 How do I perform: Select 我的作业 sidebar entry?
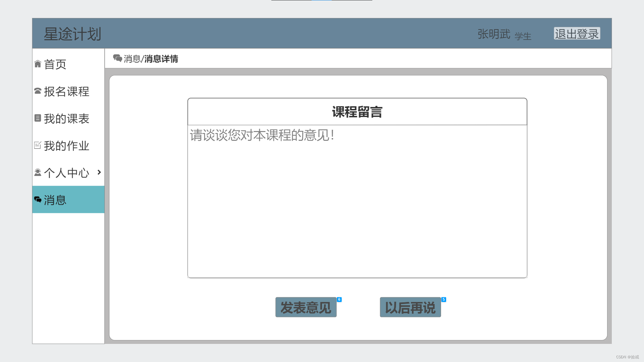point(66,145)
